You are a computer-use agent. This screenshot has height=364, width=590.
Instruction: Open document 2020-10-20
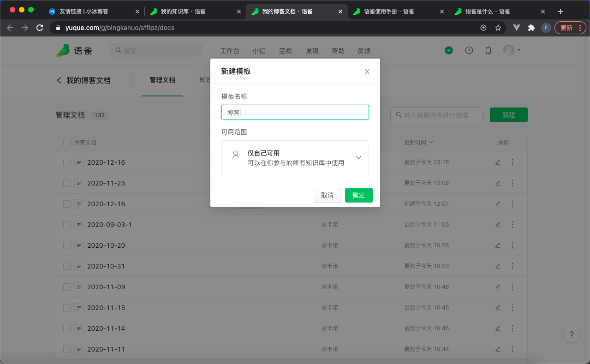(106, 245)
